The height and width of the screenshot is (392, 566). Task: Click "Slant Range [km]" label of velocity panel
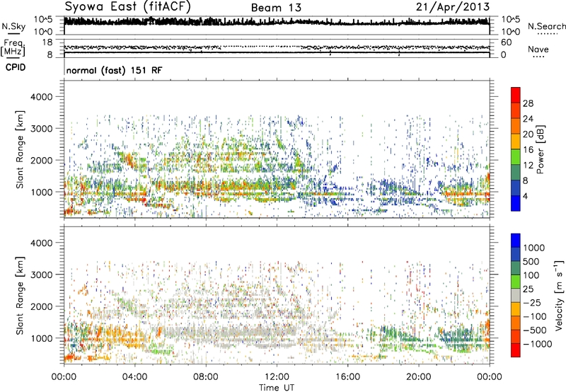pos(20,296)
